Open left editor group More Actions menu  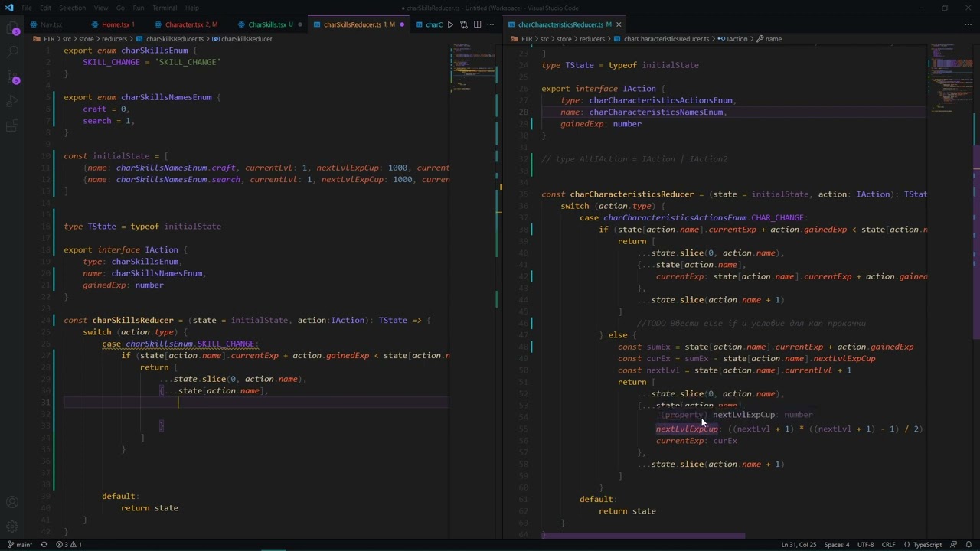point(491,24)
